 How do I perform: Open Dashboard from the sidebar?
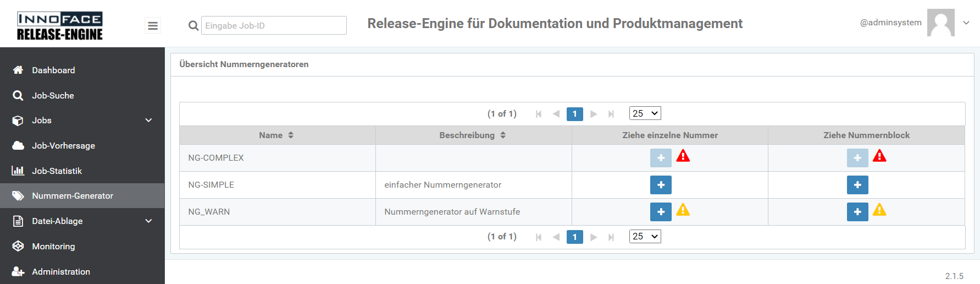coord(53,70)
